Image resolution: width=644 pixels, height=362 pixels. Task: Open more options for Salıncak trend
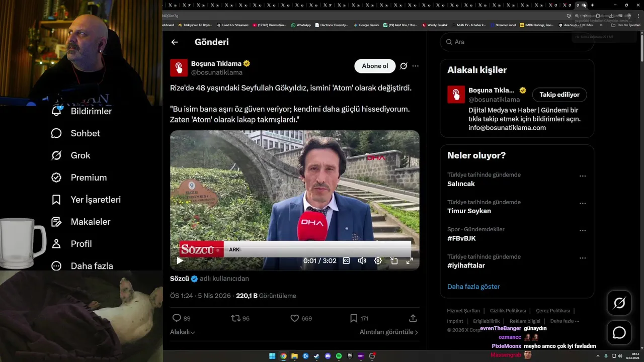coord(583,176)
